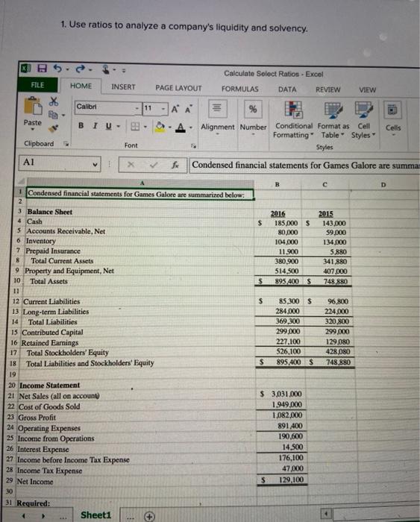Switch to the REVIEW tab

click(x=328, y=89)
